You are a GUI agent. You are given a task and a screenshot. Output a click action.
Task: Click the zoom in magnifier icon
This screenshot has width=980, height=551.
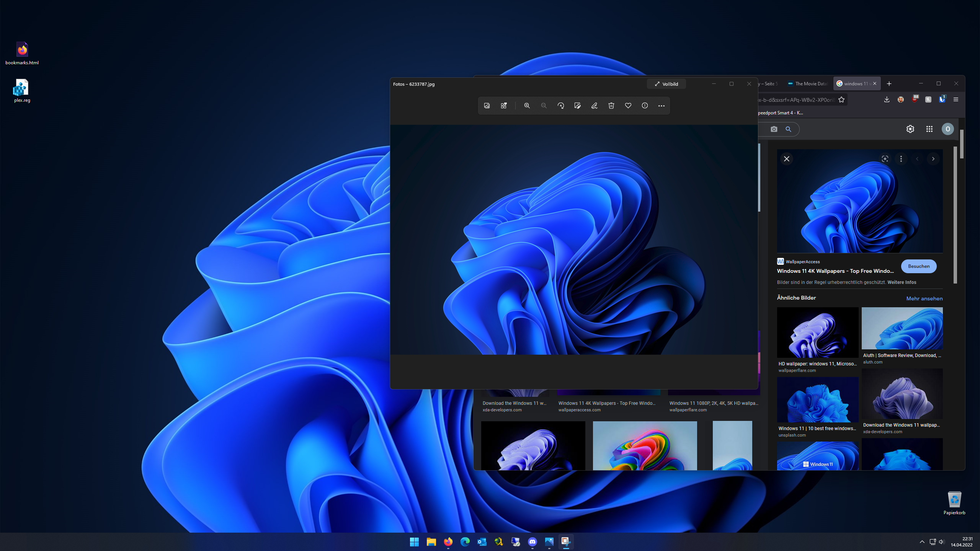pos(527,106)
